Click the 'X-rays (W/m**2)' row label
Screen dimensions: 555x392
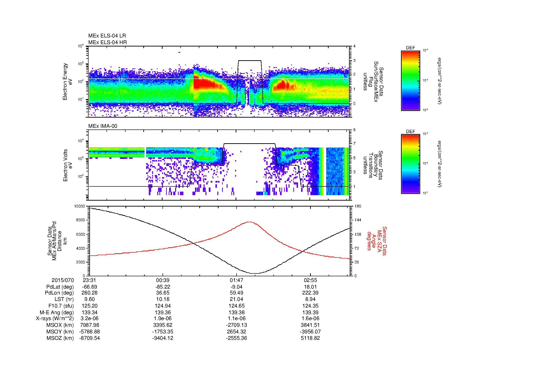pos(55,318)
